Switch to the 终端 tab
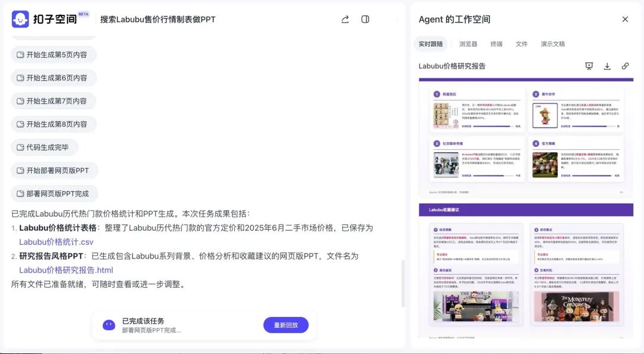The height and width of the screenshot is (354, 644). click(x=497, y=44)
